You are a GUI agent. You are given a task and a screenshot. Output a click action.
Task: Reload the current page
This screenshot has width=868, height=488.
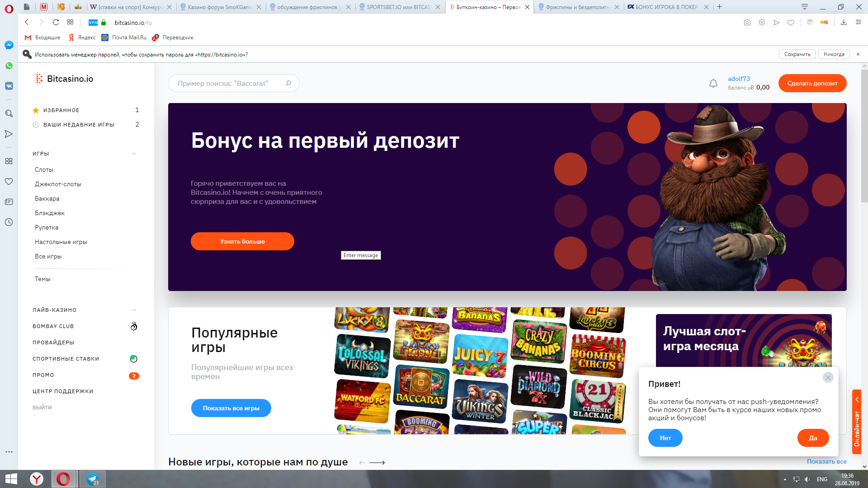pyautogui.click(x=56, y=22)
